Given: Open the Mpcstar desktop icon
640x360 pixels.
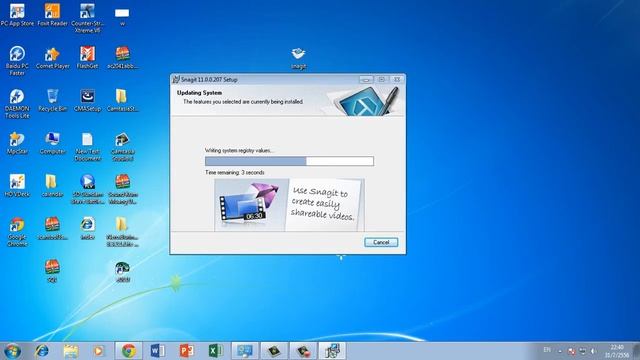Looking at the screenshot, I should click(17, 143).
